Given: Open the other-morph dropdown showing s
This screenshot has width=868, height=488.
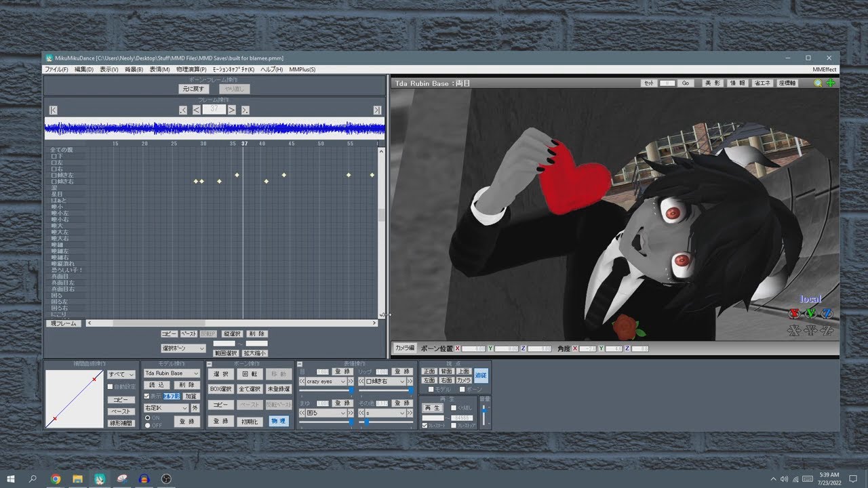Looking at the screenshot, I should [x=385, y=413].
